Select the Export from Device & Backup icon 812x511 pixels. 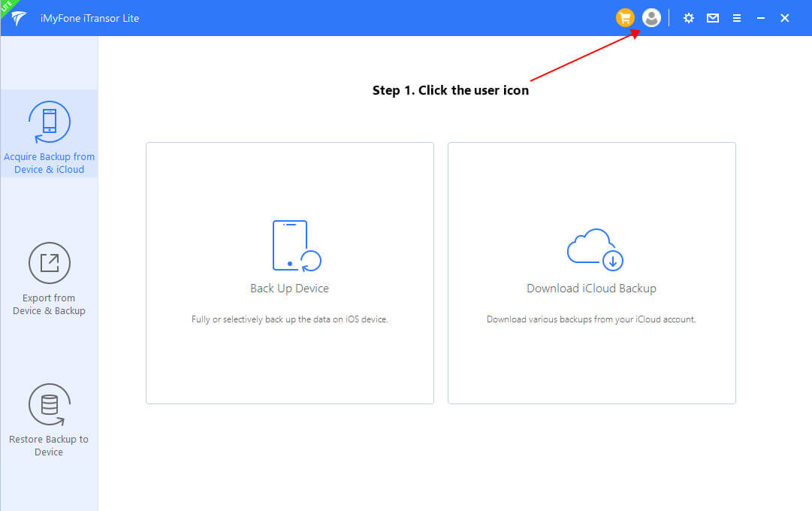tap(49, 263)
